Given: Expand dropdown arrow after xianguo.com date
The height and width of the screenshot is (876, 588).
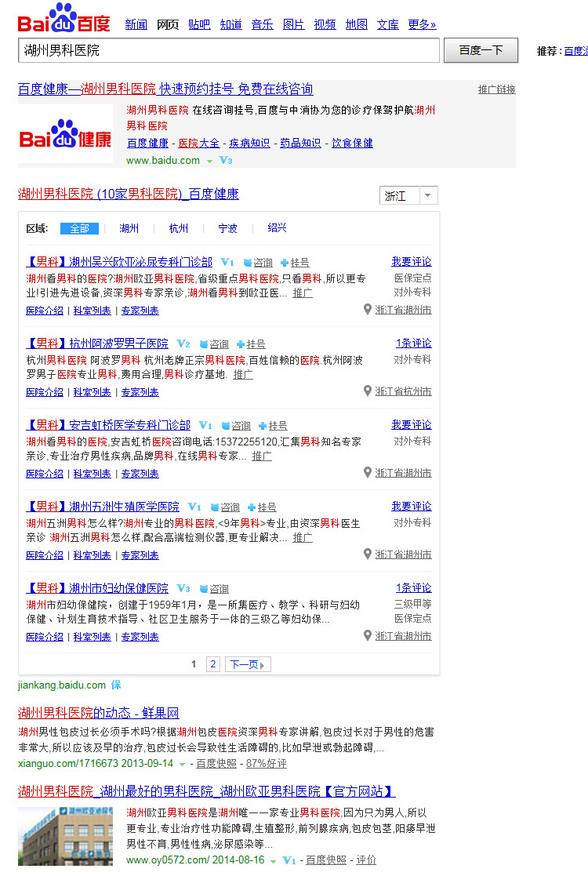Looking at the screenshot, I should click(x=182, y=765).
